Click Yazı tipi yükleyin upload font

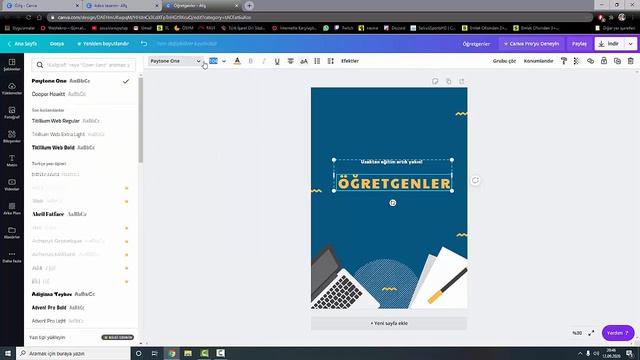(47, 338)
